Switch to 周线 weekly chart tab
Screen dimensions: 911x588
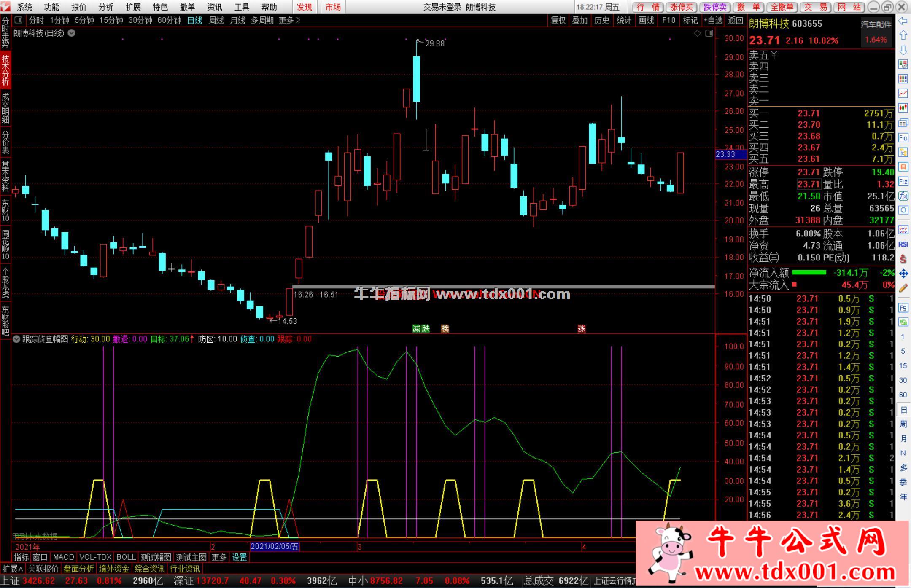[x=216, y=20]
